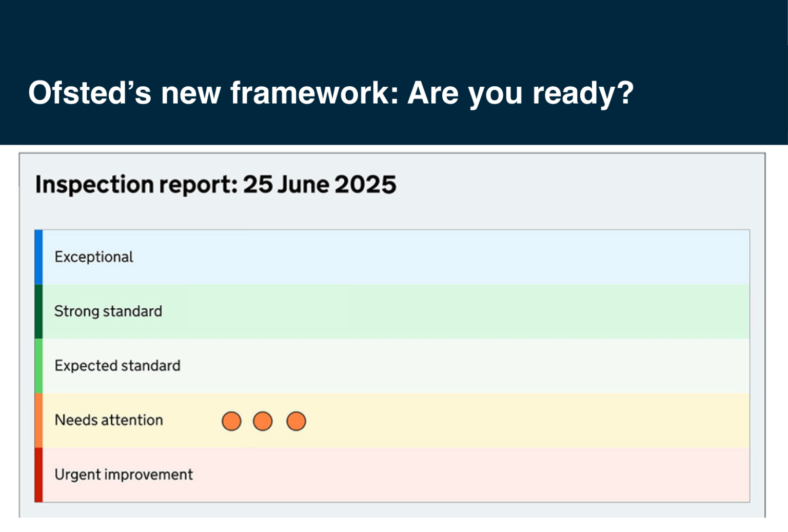788x532 pixels.
Task: Click the 'Inspection report: 25 June 2025' heading
Action: click(x=215, y=185)
